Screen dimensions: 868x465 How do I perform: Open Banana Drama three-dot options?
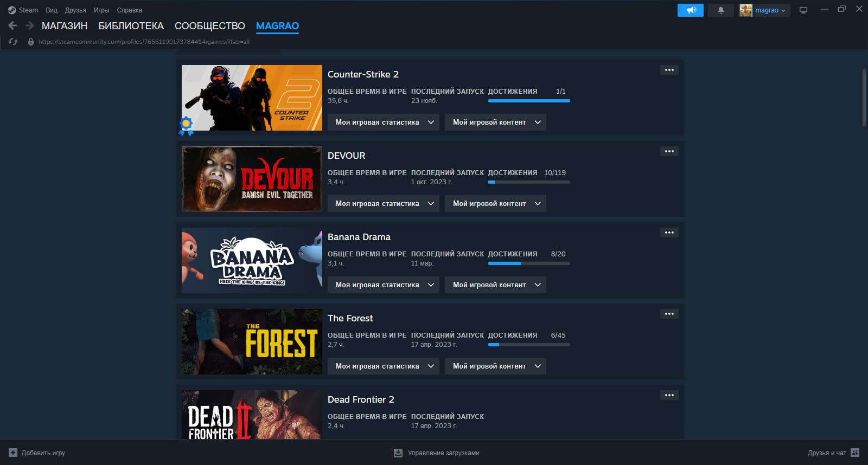(x=669, y=232)
